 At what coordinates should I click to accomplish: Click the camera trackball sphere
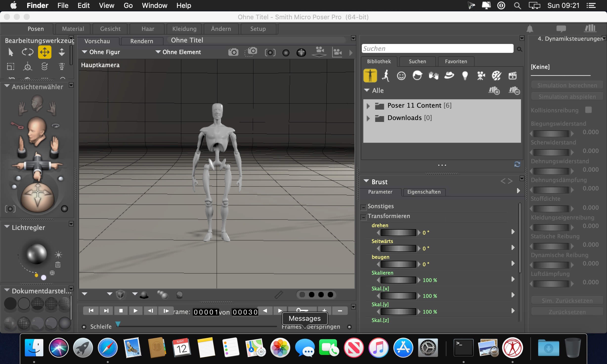[x=38, y=197]
